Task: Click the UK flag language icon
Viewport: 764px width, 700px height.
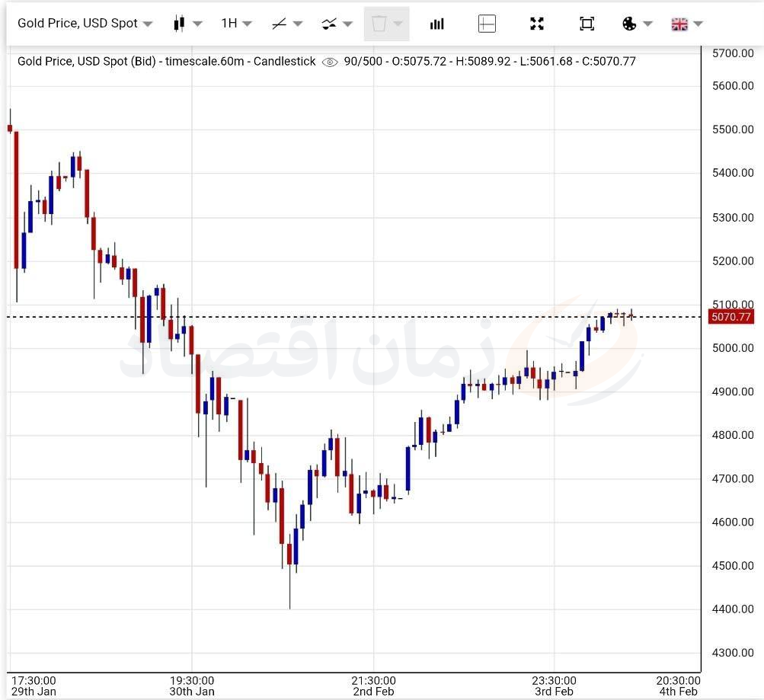Action: [679, 24]
